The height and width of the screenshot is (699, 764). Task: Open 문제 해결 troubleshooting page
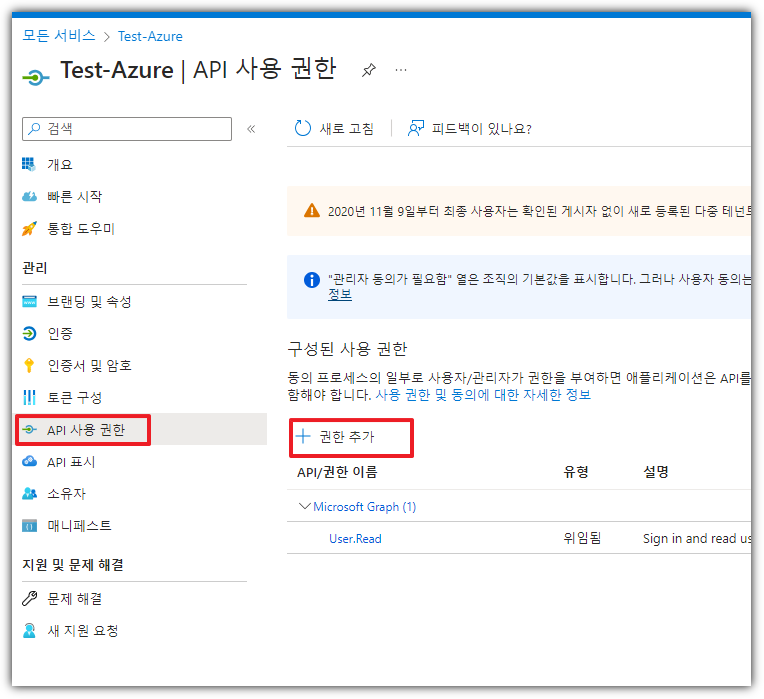(74, 598)
